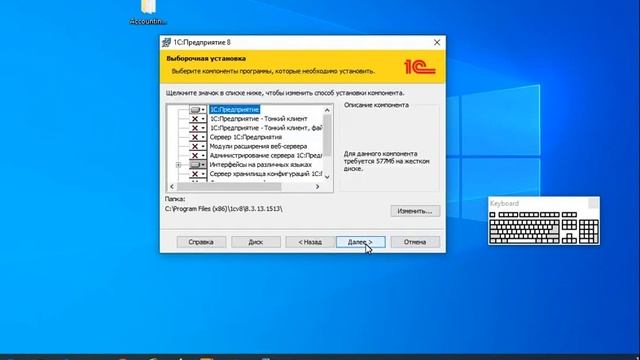Image resolution: width=640 pixels, height=360 pixels.
Task: Open X dropdown beside Сервер хранилища конфигураций
Action: pos(198,174)
